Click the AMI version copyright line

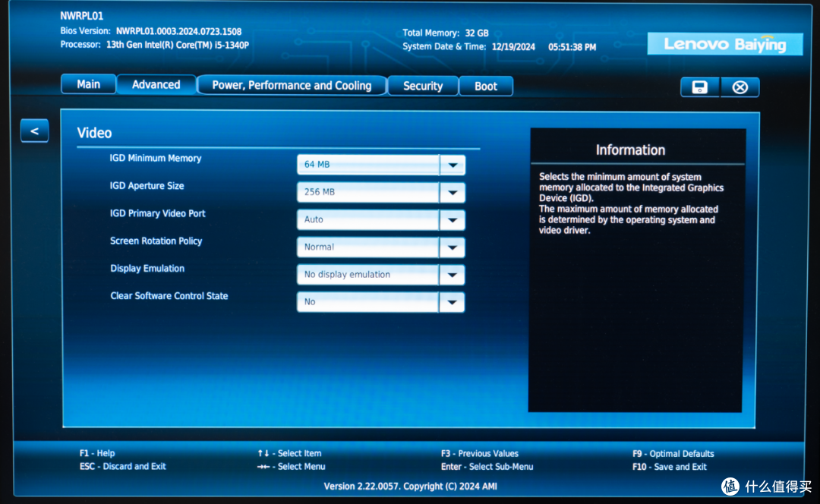(411, 487)
